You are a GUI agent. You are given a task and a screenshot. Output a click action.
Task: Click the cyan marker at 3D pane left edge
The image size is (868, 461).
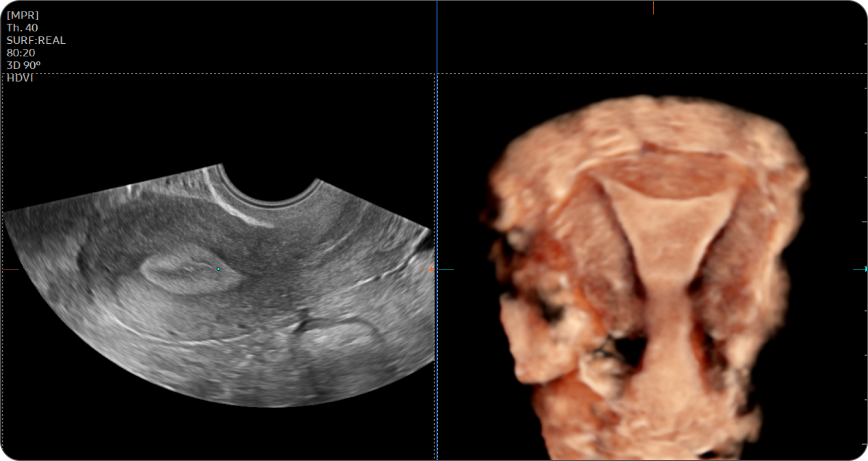[x=446, y=269]
